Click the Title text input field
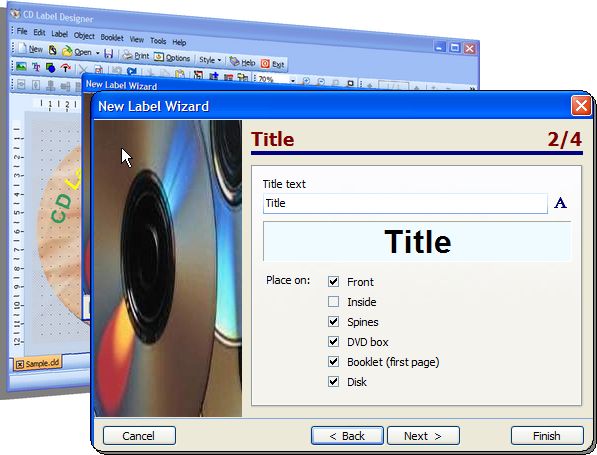597x455 pixels. pyautogui.click(x=405, y=203)
